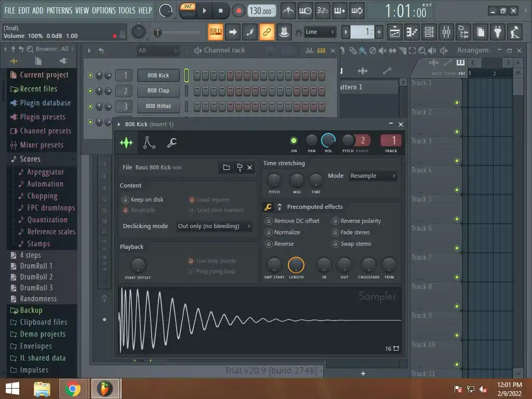Open step sequencer bars icon in channel rack
Image resolution: width=532 pixels, height=399 pixels.
pos(321,50)
